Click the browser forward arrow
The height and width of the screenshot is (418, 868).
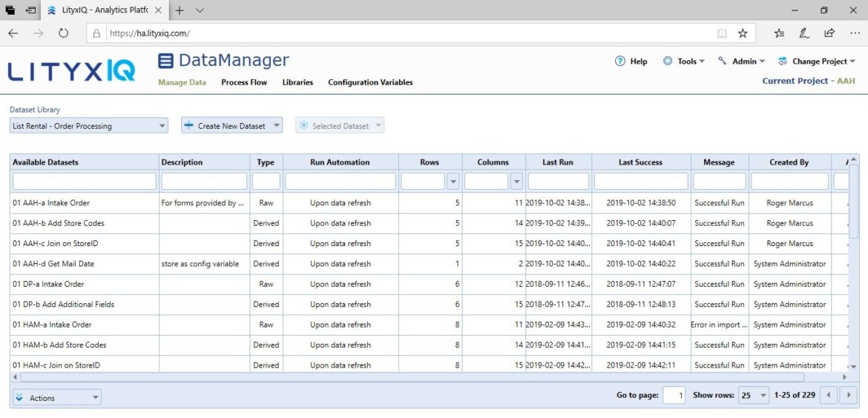click(38, 33)
